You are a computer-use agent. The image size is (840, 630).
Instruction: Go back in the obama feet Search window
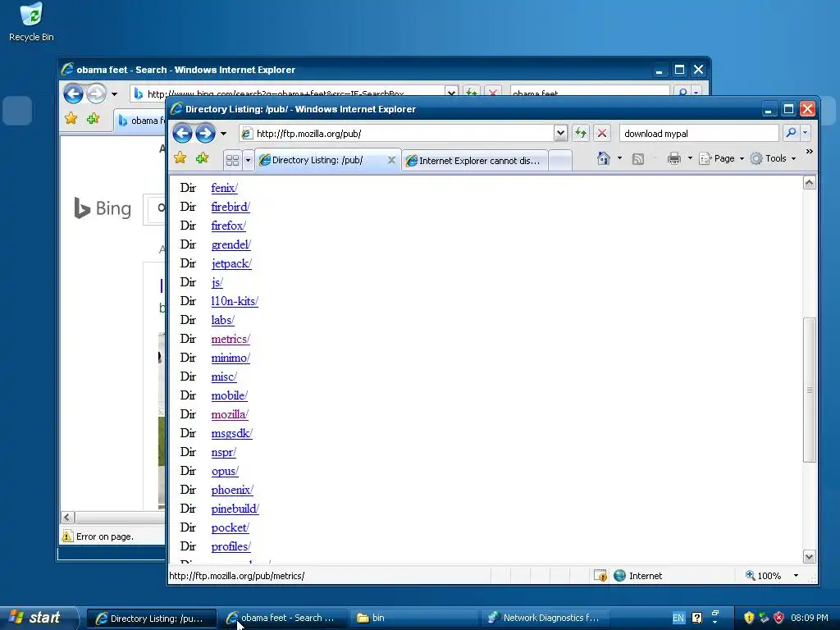click(73, 94)
